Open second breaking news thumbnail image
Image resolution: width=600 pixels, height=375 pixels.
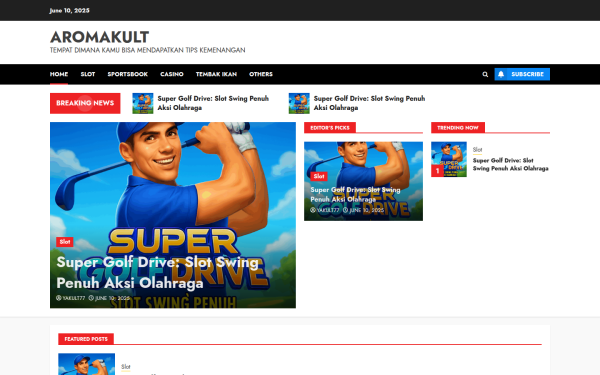pyautogui.click(x=299, y=103)
